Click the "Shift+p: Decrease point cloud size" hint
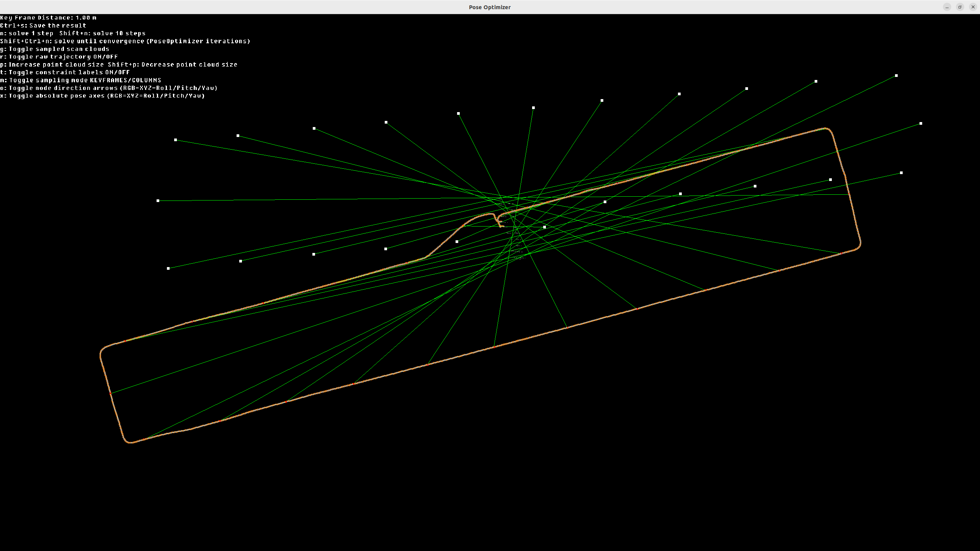The image size is (980, 551). (x=173, y=65)
